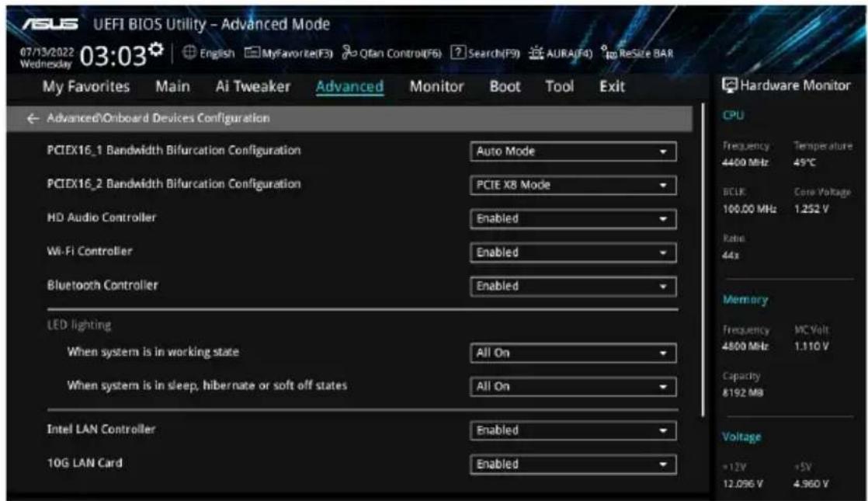The height and width of the screenshot is (501, 868).
Task: Open the Tool tab
Action: 559,86
